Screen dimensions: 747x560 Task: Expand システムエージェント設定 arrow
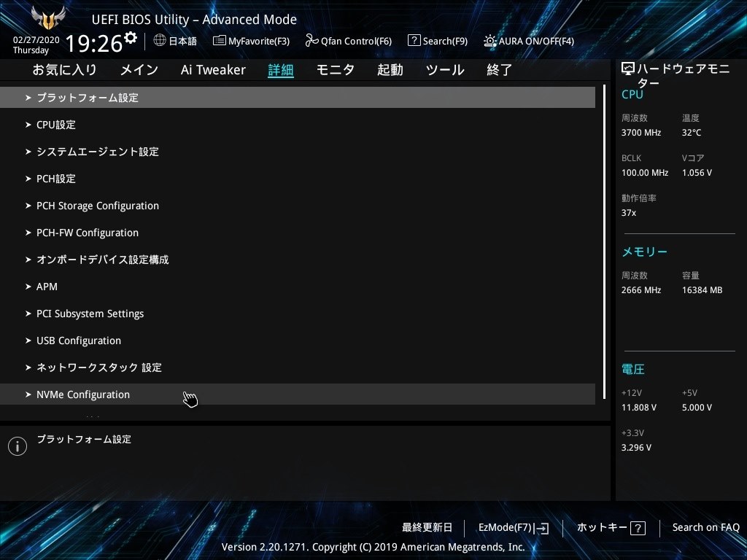click(x=28, y=152)
